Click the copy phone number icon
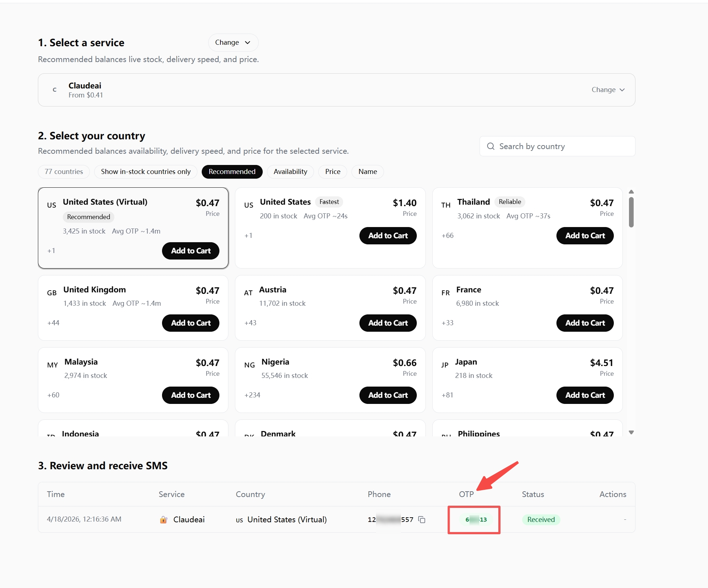 (x=421, y=519)
